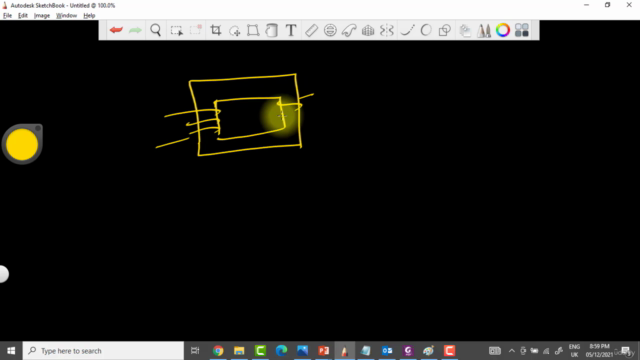Select the rectangular Selection tool
The width and height of the screenshot is (640, 360).
point(176,30)
